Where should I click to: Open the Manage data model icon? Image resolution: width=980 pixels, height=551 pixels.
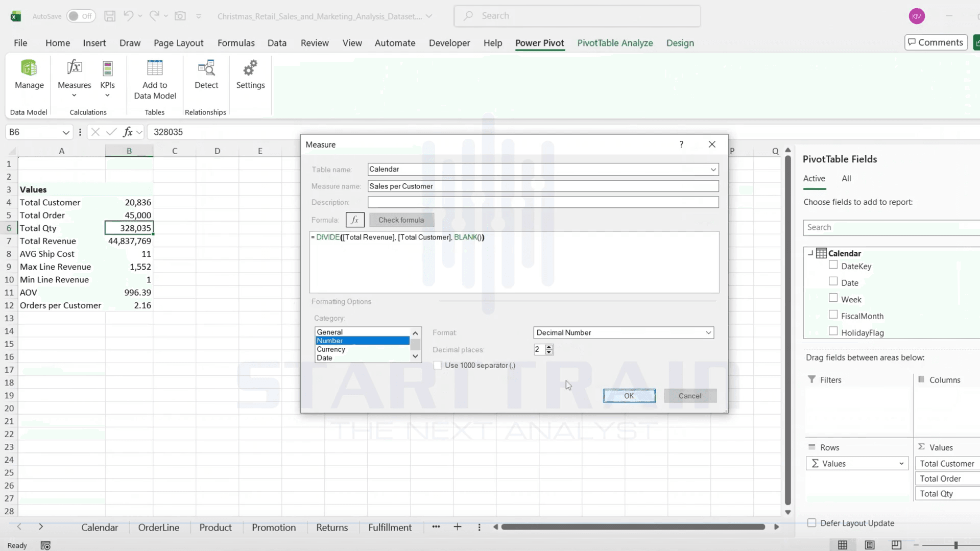click(29, 68)
